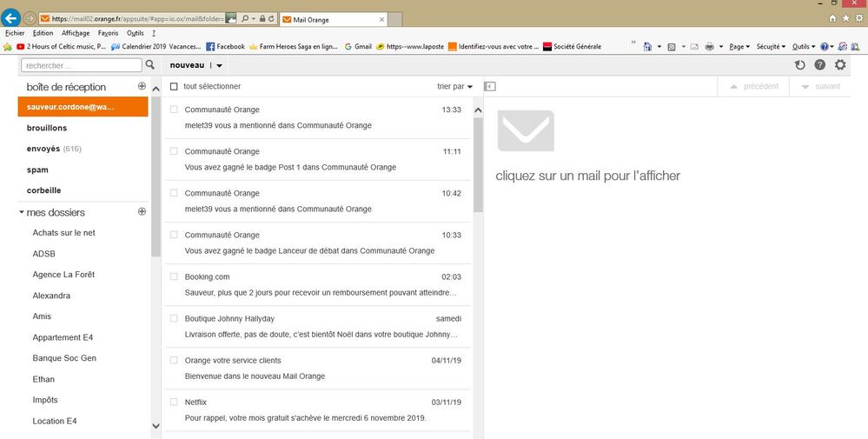Viewport: 868px width, 439px height.
Task: Refresh mailbox with the circular arrow icon
Action: tap(800, 65)
